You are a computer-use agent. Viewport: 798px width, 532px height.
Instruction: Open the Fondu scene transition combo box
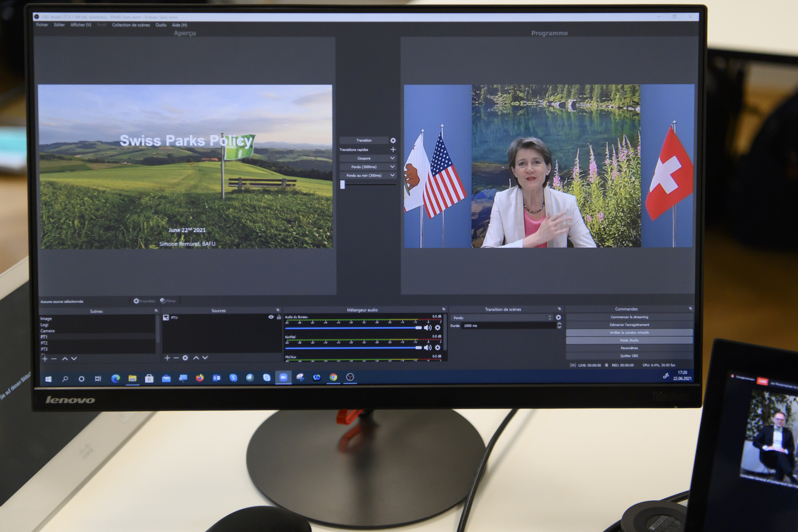pos(502,318)
